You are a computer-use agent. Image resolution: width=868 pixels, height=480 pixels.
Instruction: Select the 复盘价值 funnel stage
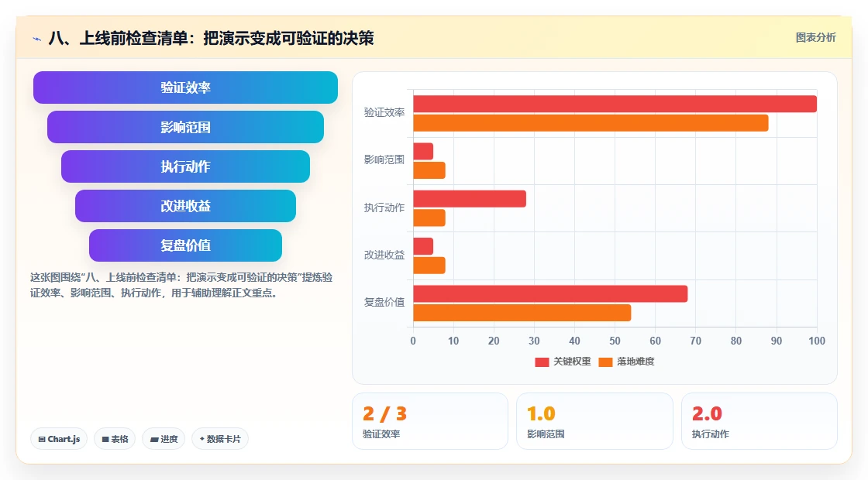click(x=185, y=245)
